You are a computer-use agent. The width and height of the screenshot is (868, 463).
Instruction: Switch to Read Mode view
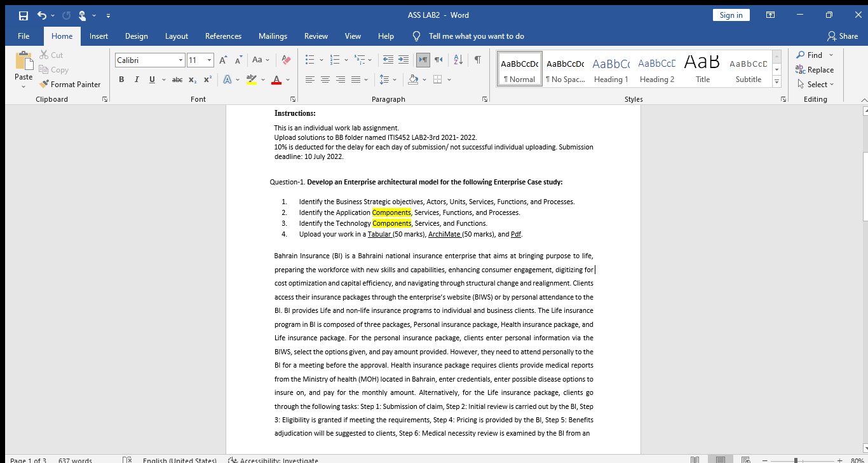pyautogui.click(x=695, y=459)
